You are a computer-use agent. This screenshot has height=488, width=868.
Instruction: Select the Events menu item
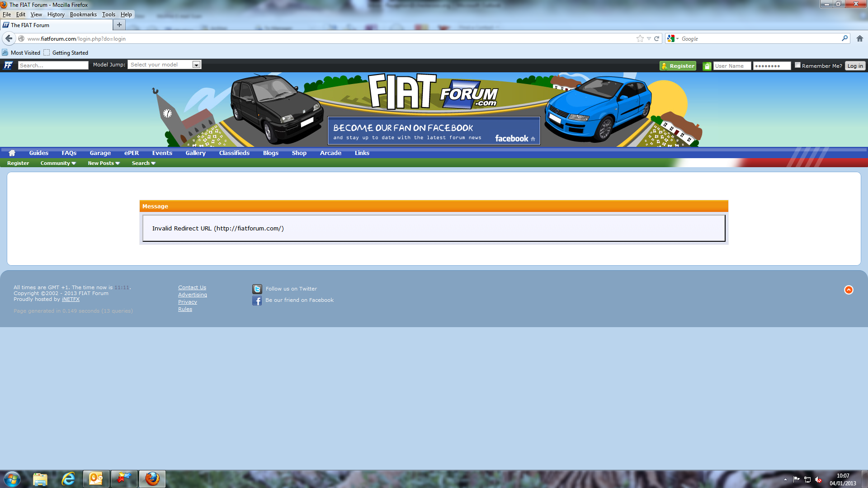(x=161, y=153)
